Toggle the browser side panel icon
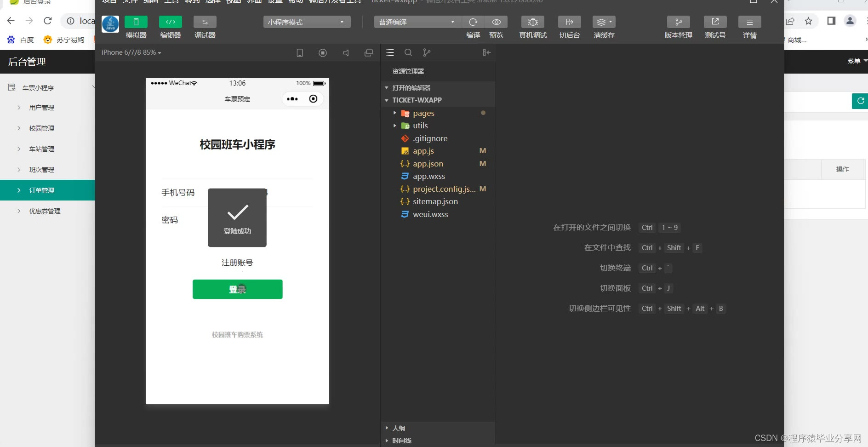Image resolution: width=868 pixels, height=447 pixels. [x=831, y=21]
